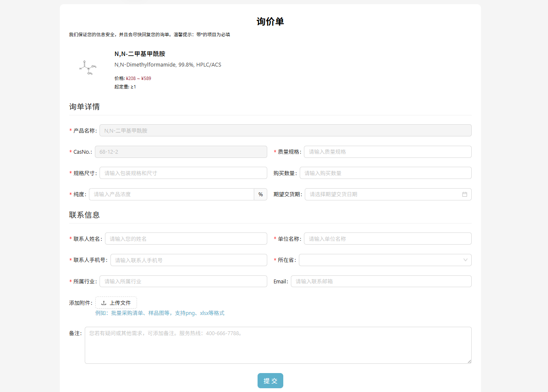Click the CasNo. field showing 68-12-2

180,152
